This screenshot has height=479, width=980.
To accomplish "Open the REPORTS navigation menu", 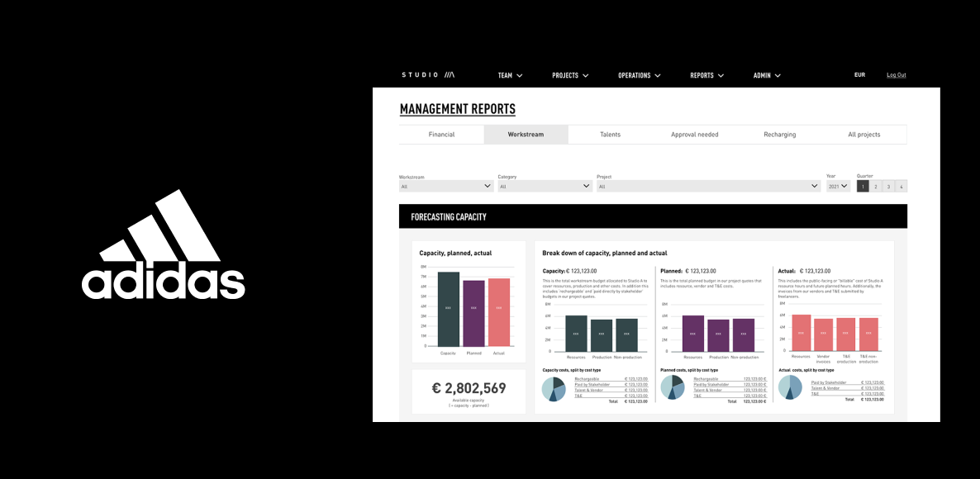I will (706, 75).
